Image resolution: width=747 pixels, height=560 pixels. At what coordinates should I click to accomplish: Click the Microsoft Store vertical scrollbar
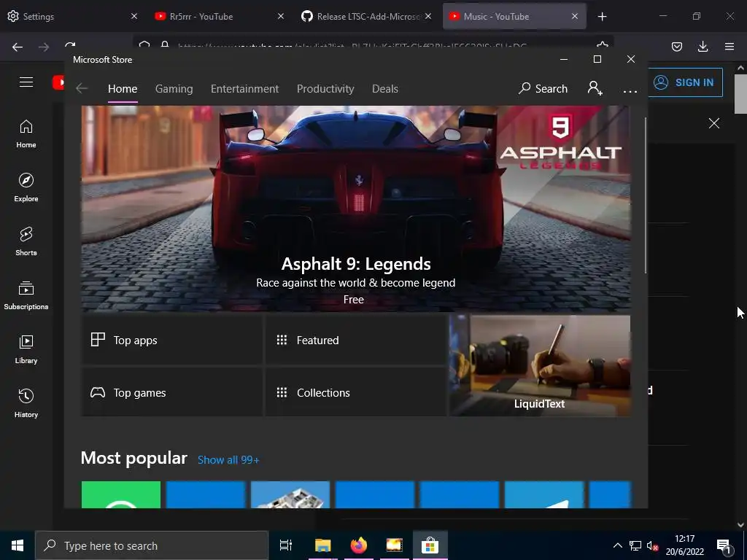coord(646,195)
